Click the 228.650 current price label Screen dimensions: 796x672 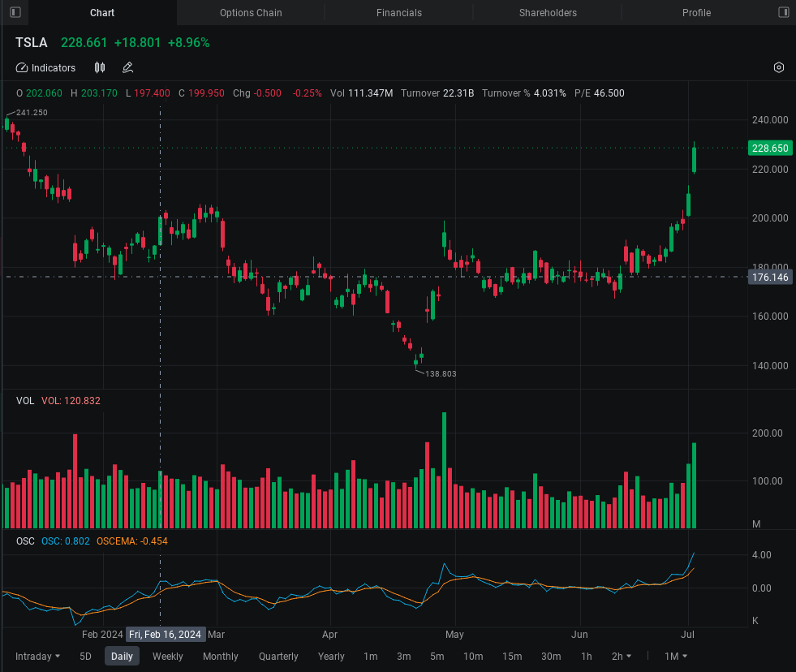[x=770, y=149]
